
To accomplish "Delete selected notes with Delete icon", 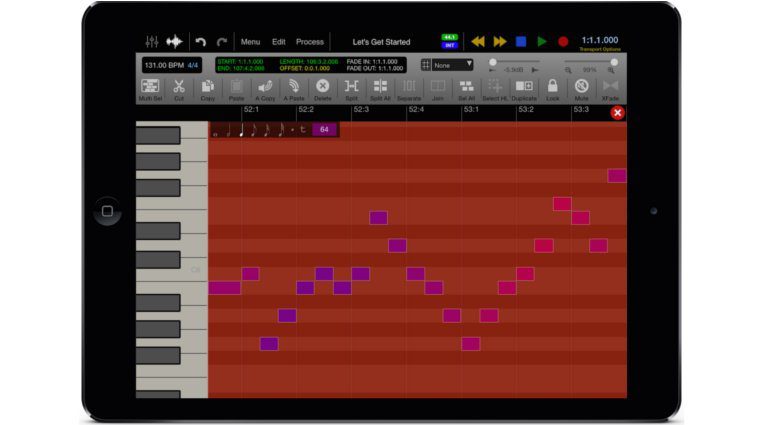I will [x=323, y=89].
